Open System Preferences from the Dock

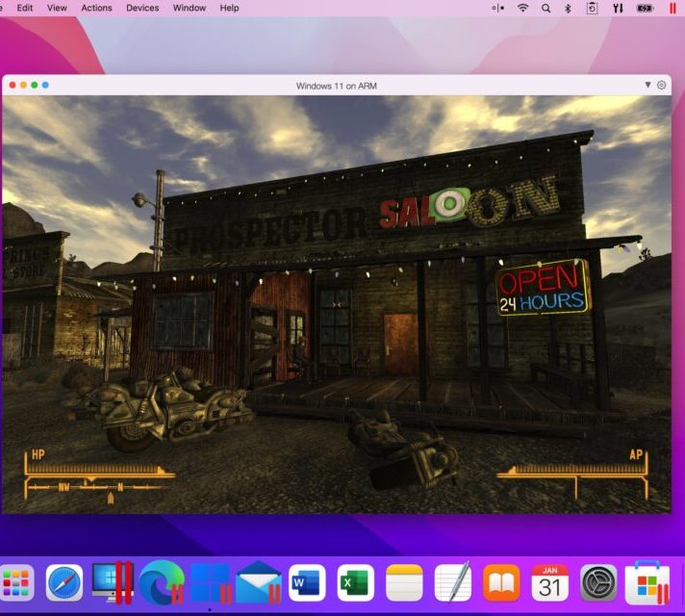(598, 583)
